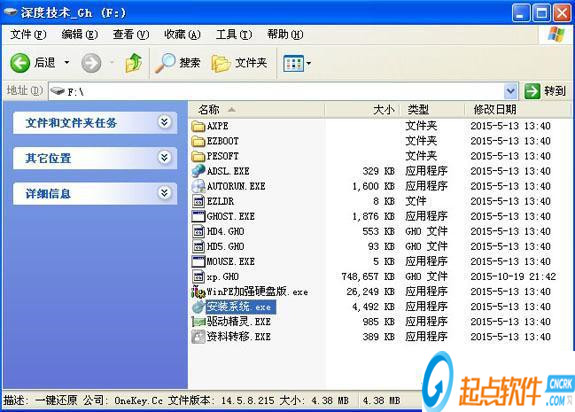Screen dimensions: 575x412
Task: Select the 安装系统.exe icon
Action: 198,307
